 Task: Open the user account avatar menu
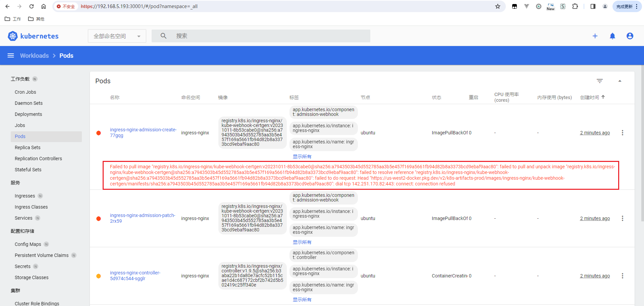pos(630,36)
